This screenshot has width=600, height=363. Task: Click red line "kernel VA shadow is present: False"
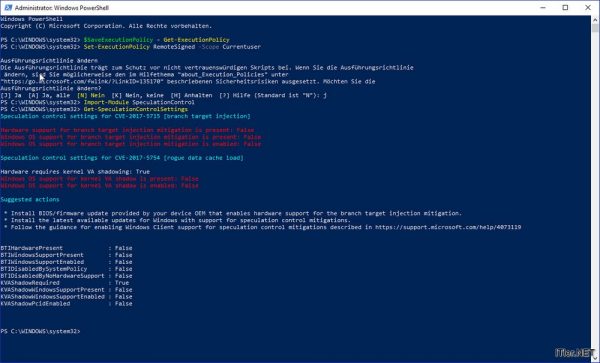(99, 179)
